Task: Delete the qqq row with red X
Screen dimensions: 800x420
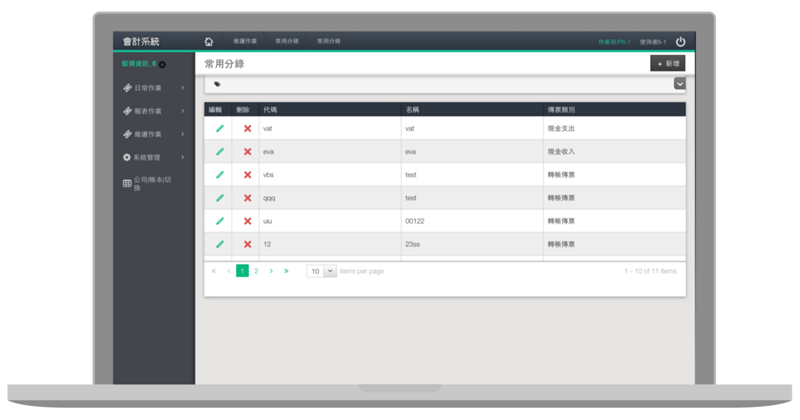Action: pyautogui.click(x=247, y=198)
